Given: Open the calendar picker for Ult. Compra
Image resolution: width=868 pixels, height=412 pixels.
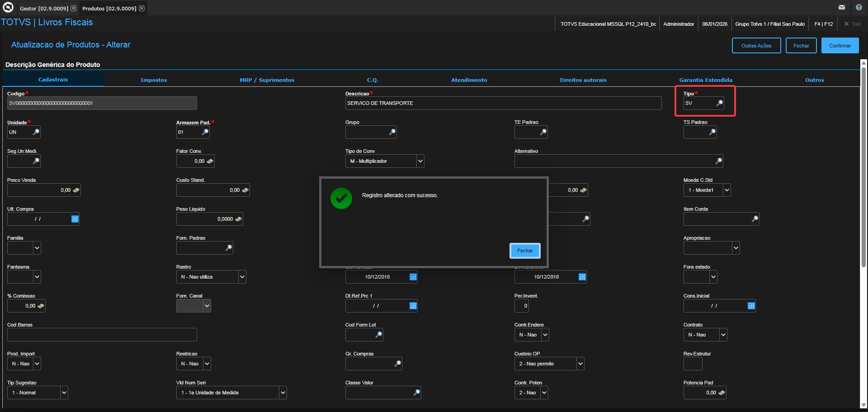Looking at the screenshot, I should (75, 219).
